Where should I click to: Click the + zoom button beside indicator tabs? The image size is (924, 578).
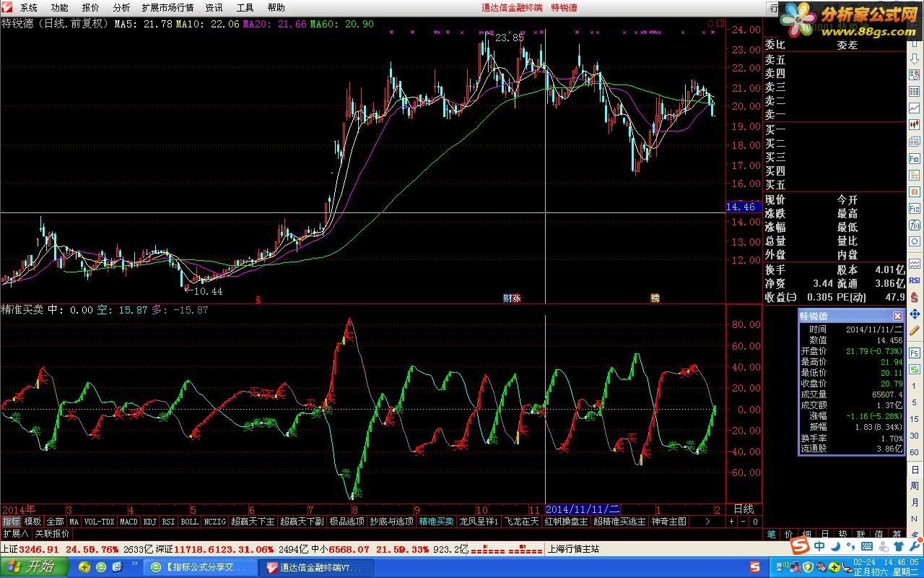pyautogui.click(x=731, y=521)
